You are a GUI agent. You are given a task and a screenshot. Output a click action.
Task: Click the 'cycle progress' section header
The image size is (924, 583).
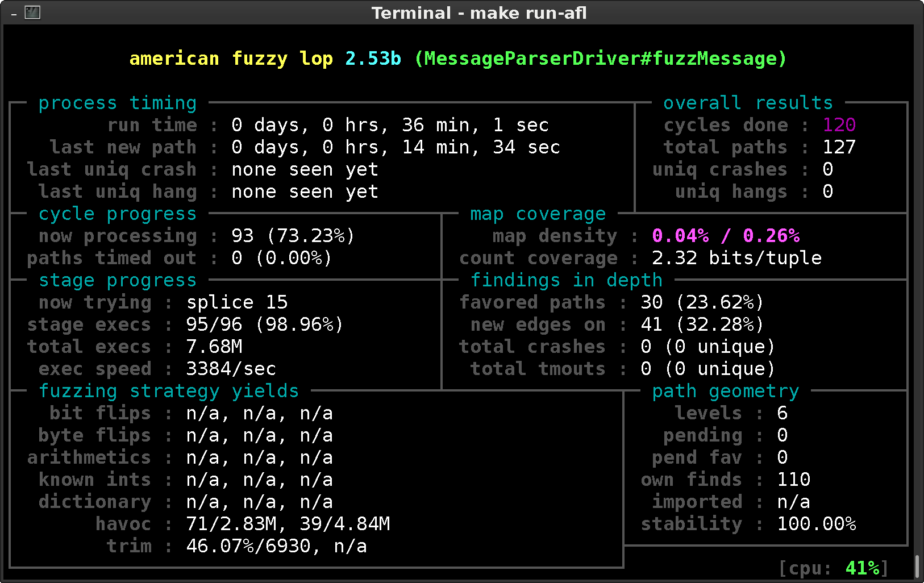118,214
